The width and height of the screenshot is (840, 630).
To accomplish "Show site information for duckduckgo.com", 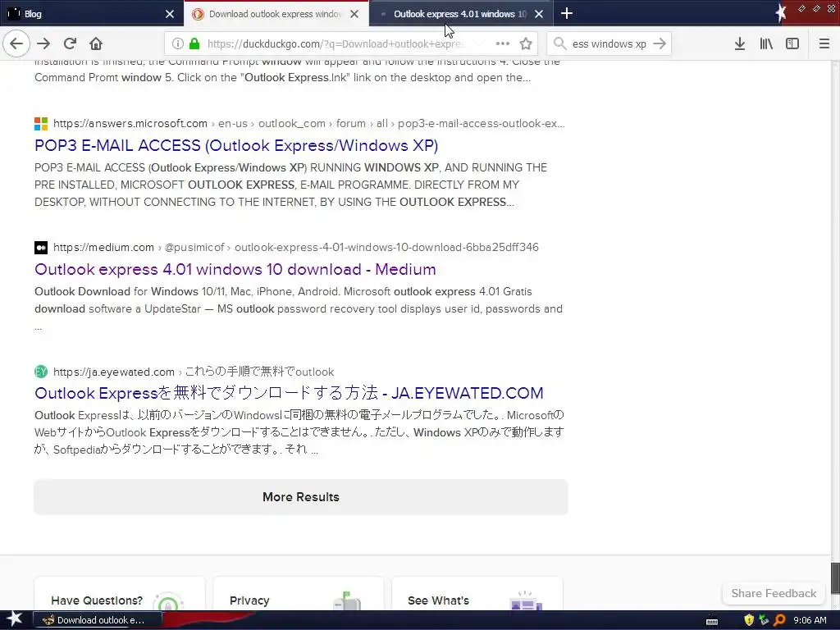I will (178, 43).
